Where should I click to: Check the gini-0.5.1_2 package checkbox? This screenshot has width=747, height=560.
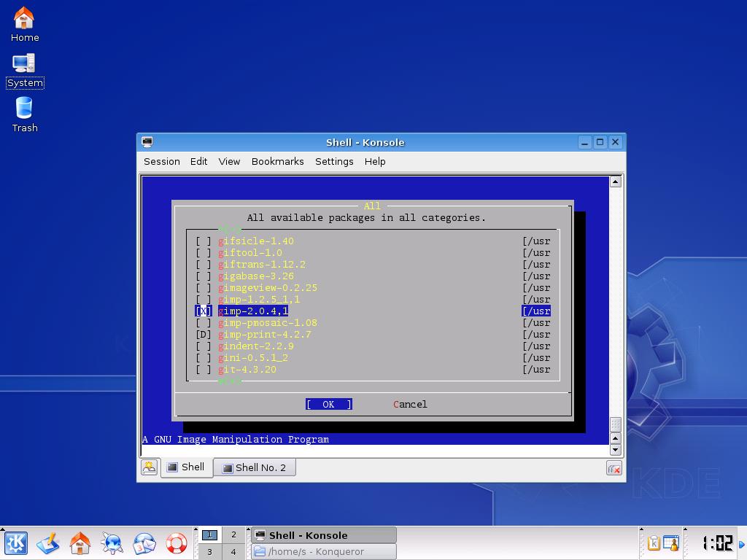(204, 358)
